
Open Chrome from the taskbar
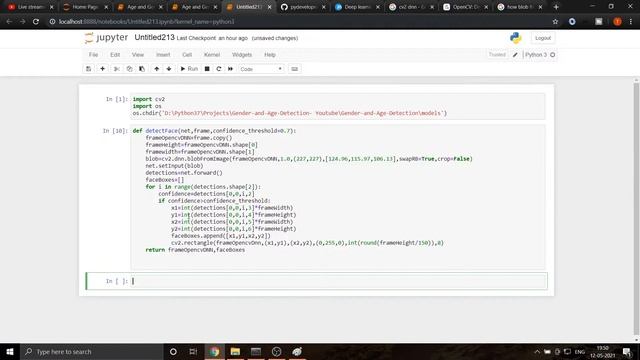214,351
